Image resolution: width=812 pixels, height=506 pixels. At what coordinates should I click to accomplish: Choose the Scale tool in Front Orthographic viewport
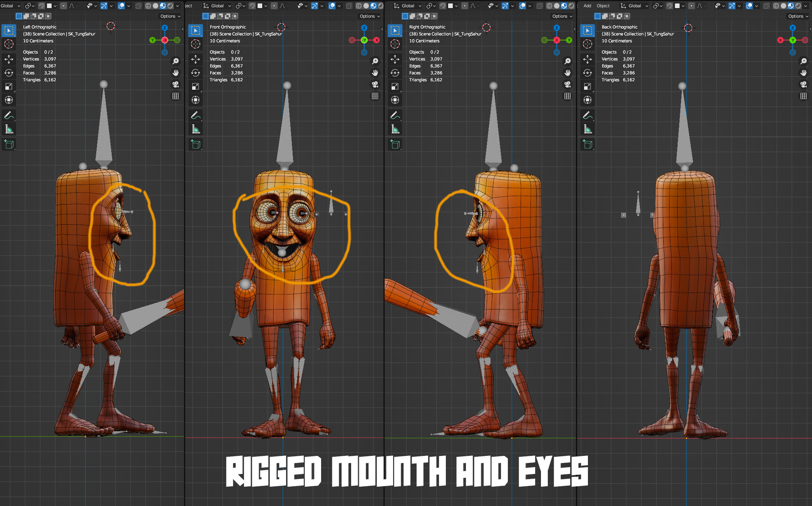click(196, 86)
